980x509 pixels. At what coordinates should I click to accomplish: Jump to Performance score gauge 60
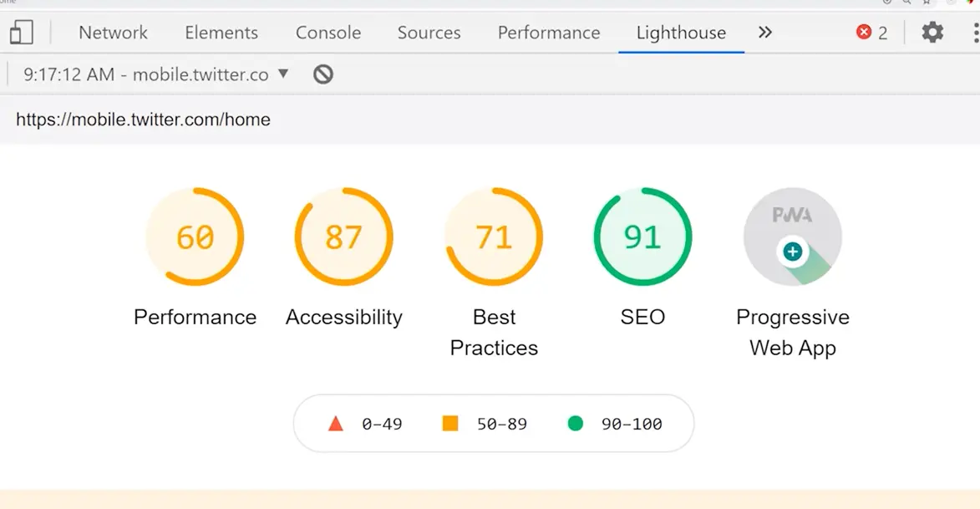195,237
